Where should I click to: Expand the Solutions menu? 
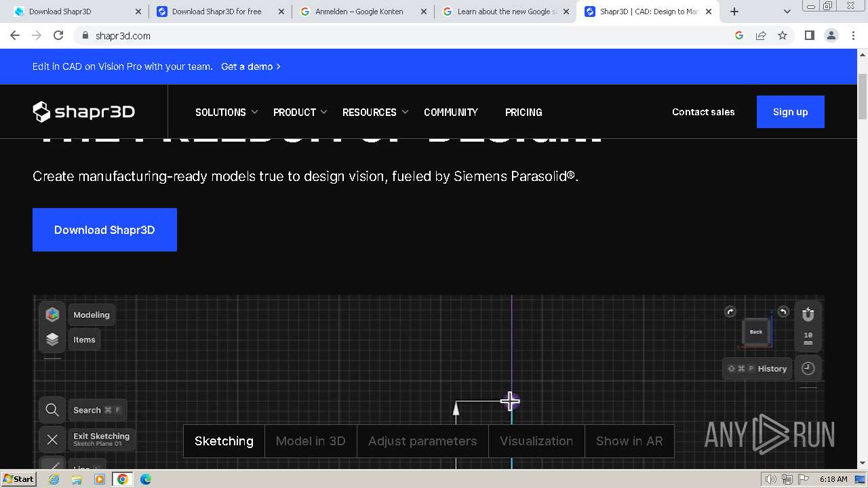226,112
